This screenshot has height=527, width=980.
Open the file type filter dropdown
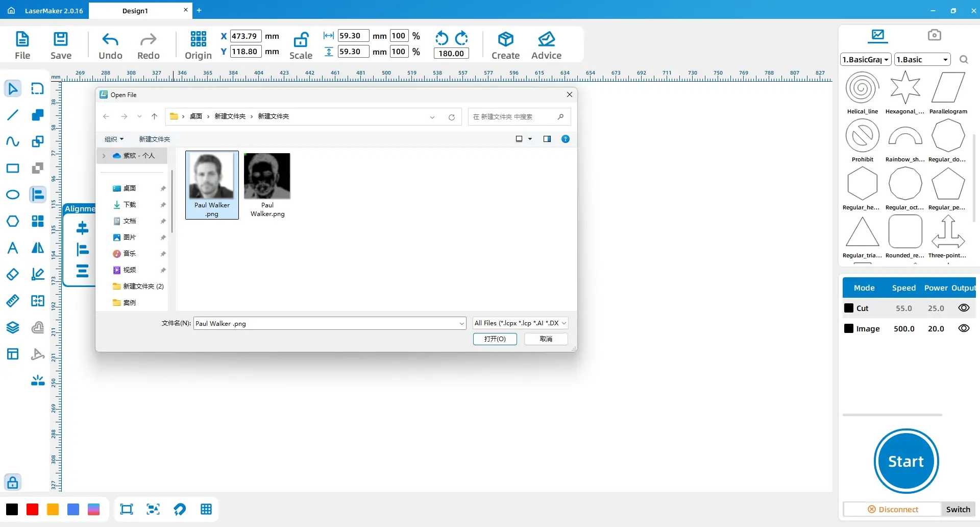click(520, 323)
